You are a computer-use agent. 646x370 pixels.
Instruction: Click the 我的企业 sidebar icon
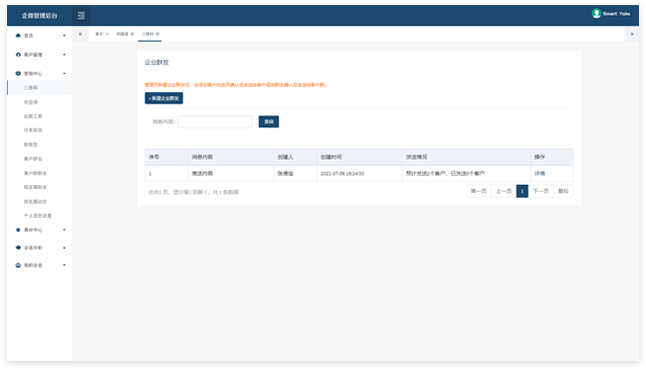pos(18,265)
